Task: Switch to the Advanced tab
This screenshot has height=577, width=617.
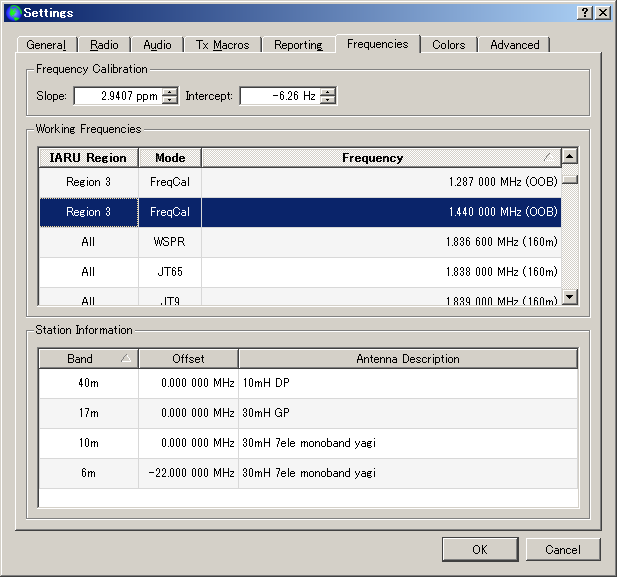Action: pyautogui.click(x=515, y=45)
